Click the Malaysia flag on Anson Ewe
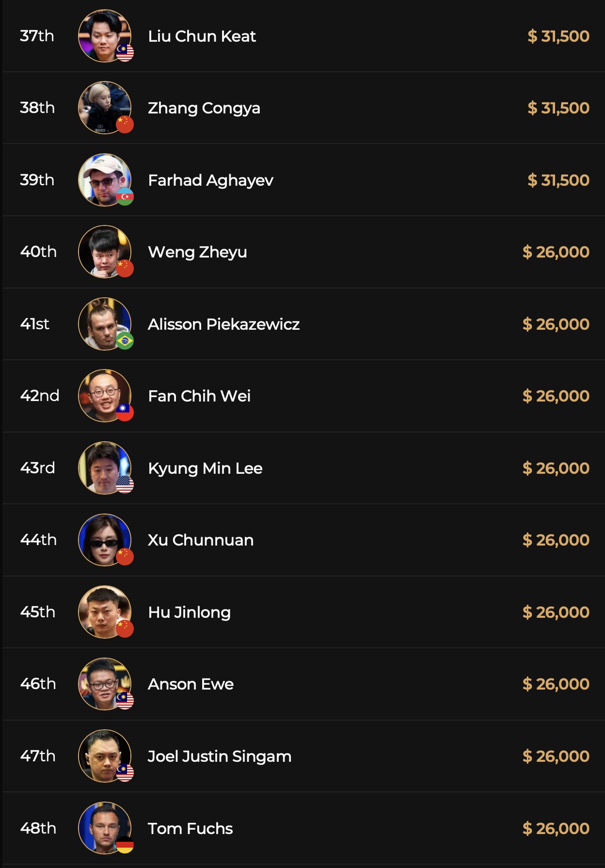Image resolution: width=605 pixels, height=868 pixels. tap(125, 701)
